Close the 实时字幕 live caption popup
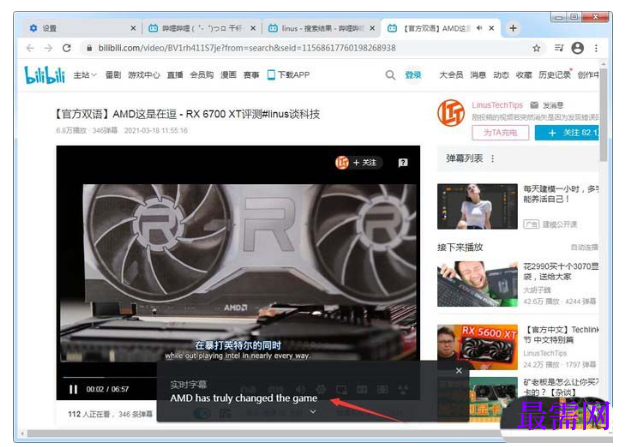Viewport: 629px width, 447px height. coord(459,371)
